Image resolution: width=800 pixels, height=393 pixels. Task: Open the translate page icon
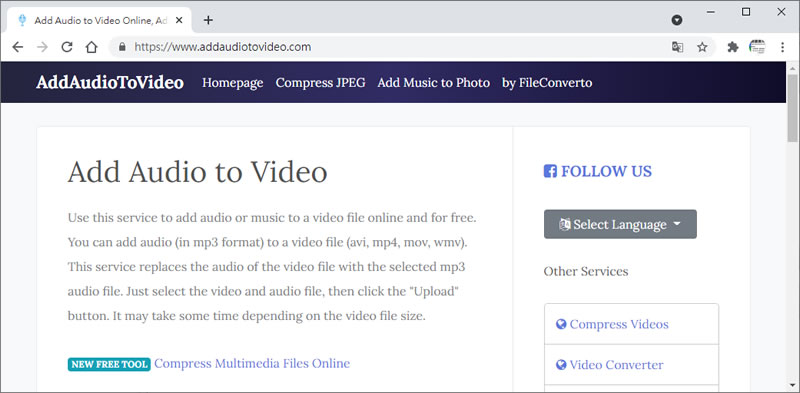pyautogui.click(x=678, y=47)
